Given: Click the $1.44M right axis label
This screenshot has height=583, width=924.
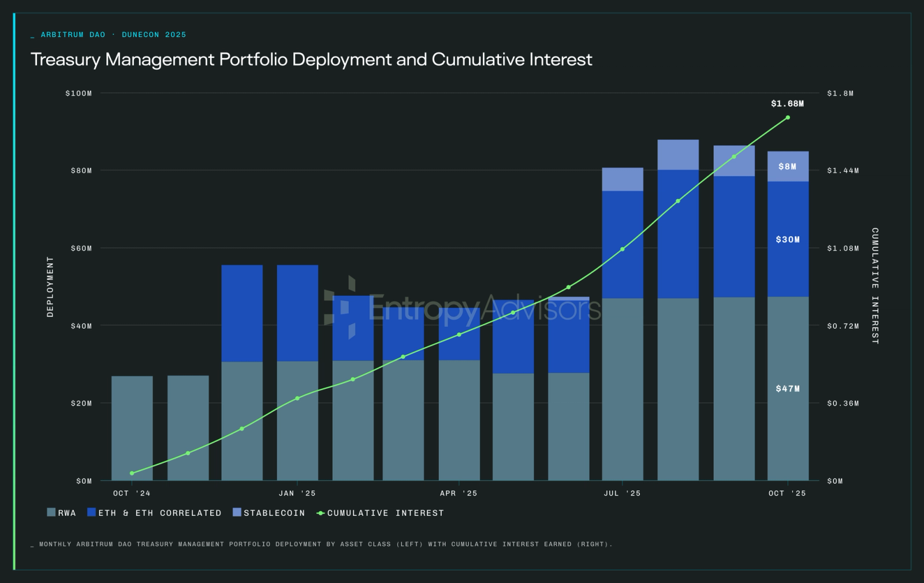Looking at the screenshot, I should 843,170.
